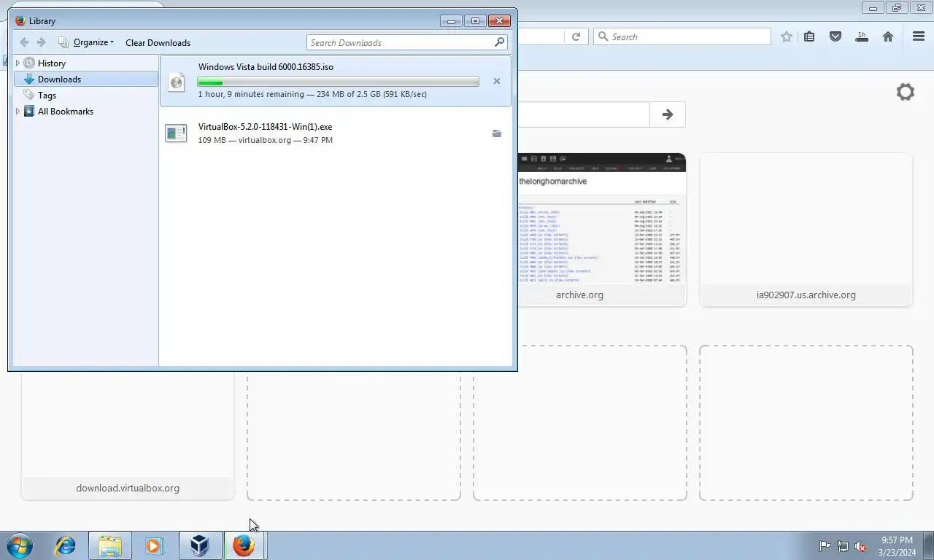
Task: Click Firefox taskbar button
Action: click(x=244, y=545)
